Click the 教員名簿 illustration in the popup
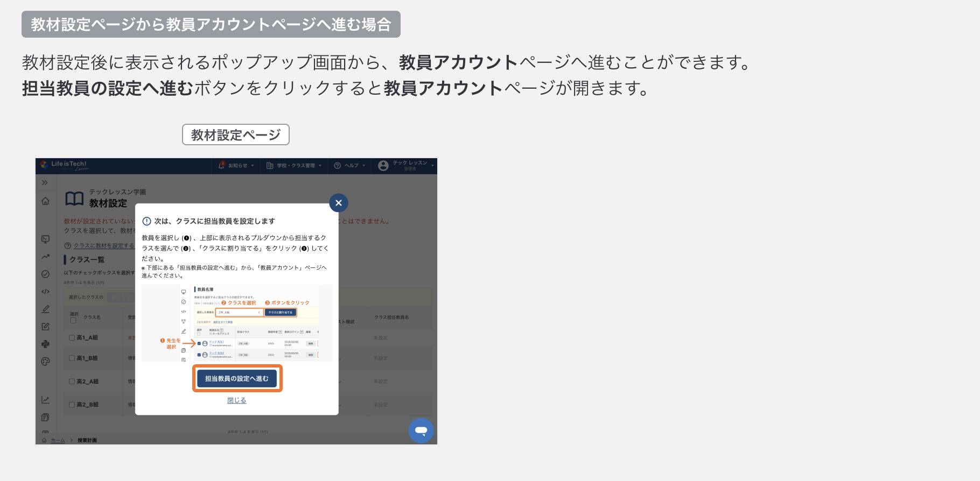 tap(237, 323)
